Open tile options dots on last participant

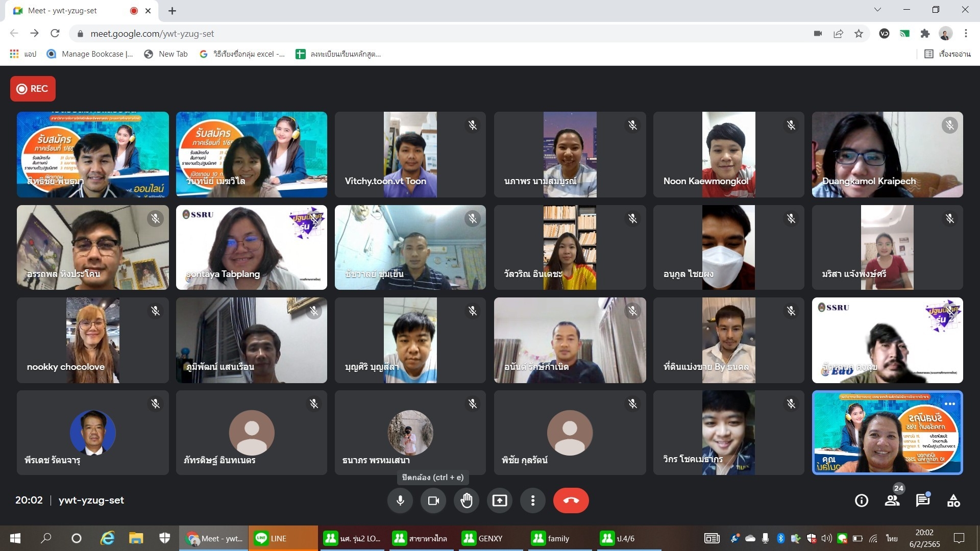click(949, 404)
